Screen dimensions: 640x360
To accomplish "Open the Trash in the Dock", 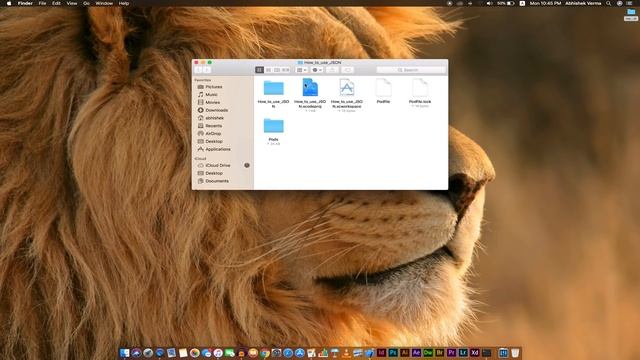I will [515, 353].
